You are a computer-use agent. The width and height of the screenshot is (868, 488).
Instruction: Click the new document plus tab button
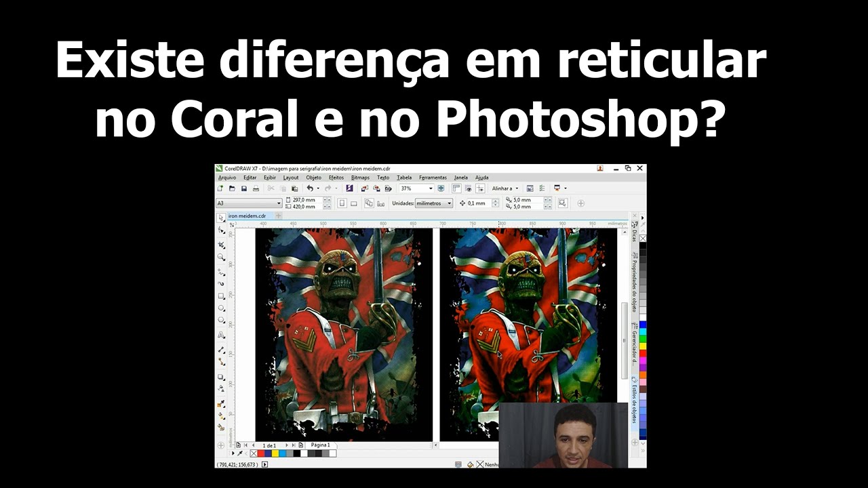pos(278,216)
